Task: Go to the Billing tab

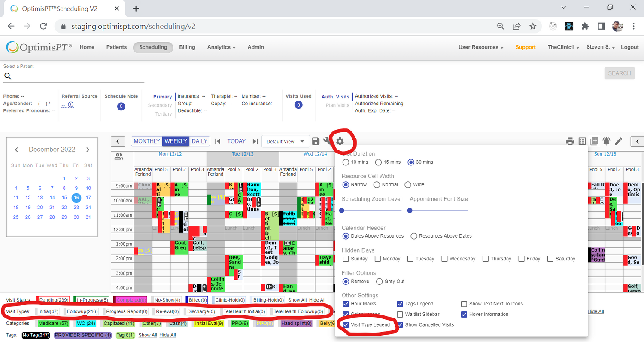Action: coord(187,47)
